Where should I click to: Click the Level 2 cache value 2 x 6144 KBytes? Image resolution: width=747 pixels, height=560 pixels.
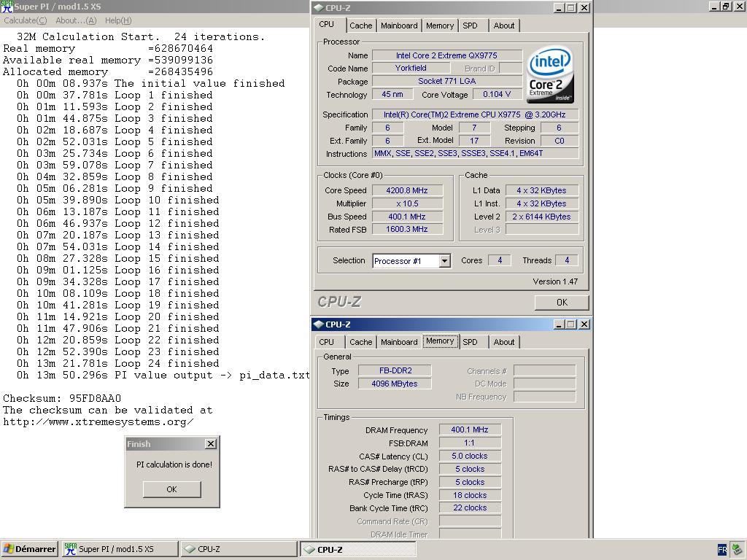click(x=542, y=217)
